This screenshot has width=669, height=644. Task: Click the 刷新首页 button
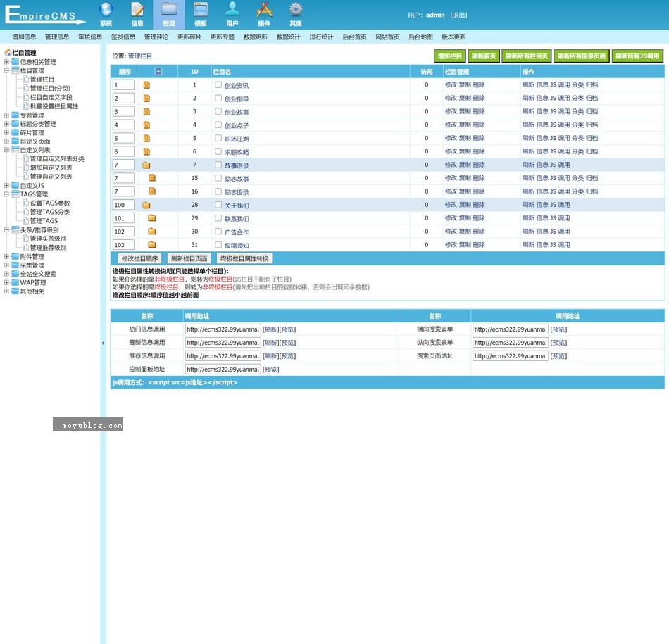point(484,56)
